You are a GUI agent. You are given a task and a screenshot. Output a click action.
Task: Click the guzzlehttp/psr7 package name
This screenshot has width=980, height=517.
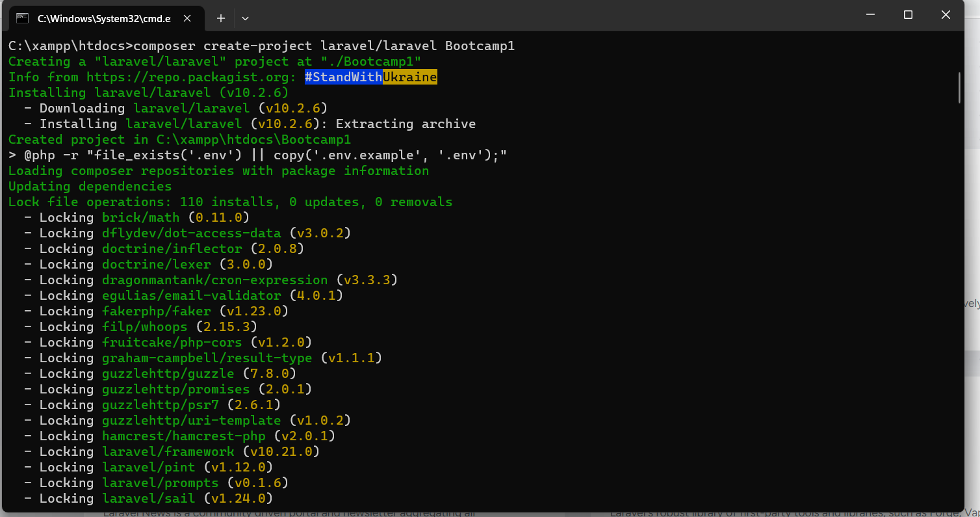[x=161, y=405]
